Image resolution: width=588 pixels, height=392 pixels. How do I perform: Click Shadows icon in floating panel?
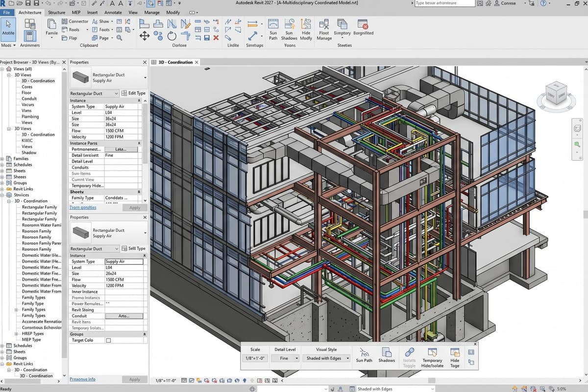387,355
